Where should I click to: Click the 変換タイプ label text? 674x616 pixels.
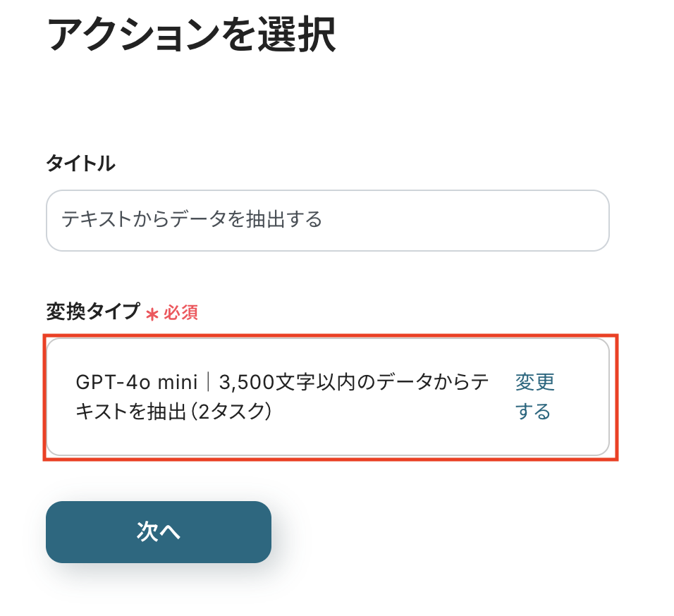tap(93, 312)
